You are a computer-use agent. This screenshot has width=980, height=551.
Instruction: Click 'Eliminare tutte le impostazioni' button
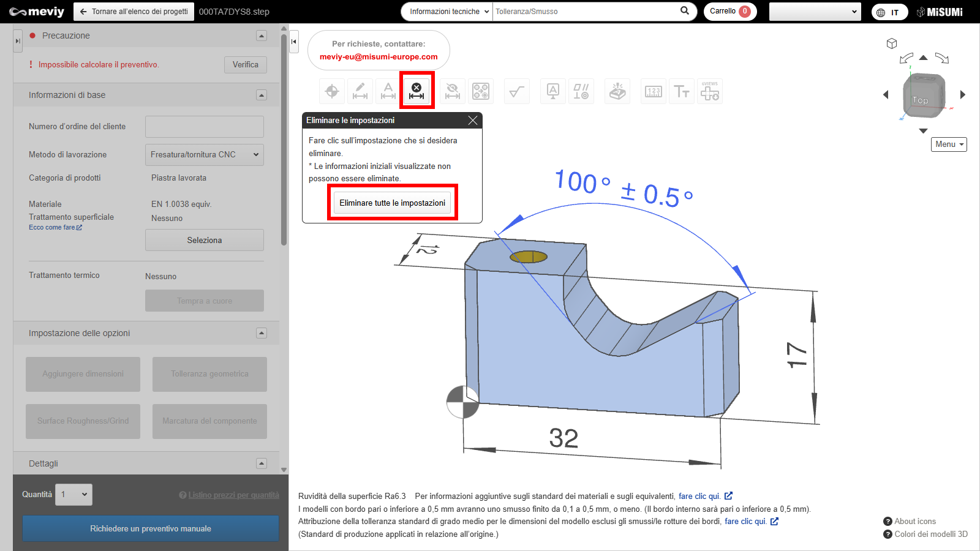[393, 203]
